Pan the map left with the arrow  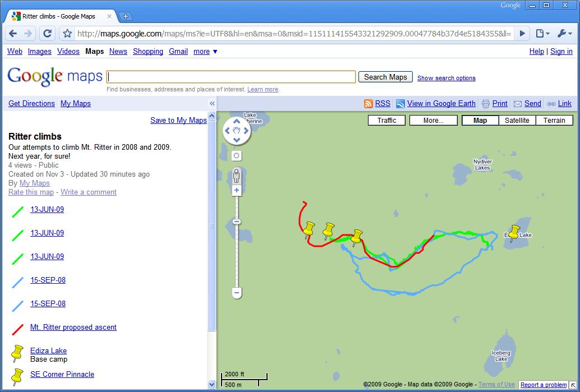pyautogui.click(x=227, y=131)
